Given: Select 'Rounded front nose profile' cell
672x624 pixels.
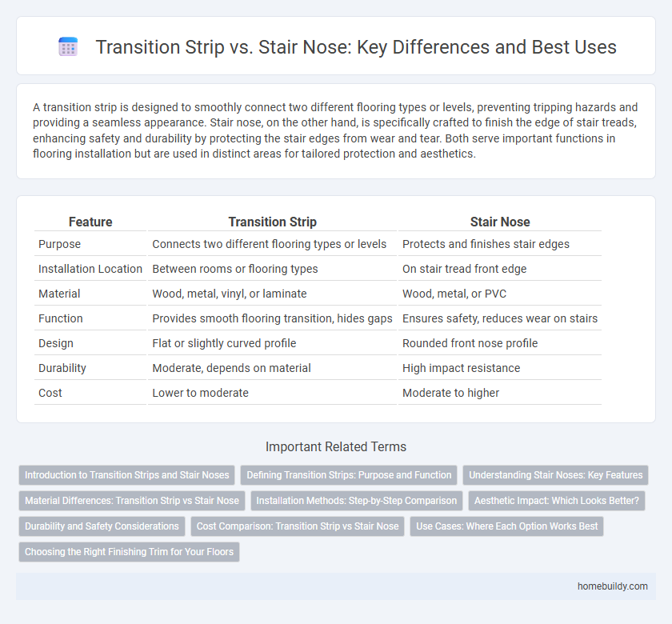Looking at the screenshot, I should point(500,343).
